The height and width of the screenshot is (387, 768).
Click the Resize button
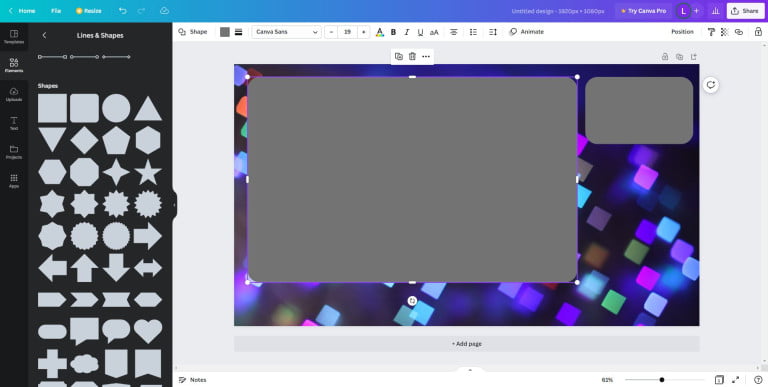pos(89,11)
